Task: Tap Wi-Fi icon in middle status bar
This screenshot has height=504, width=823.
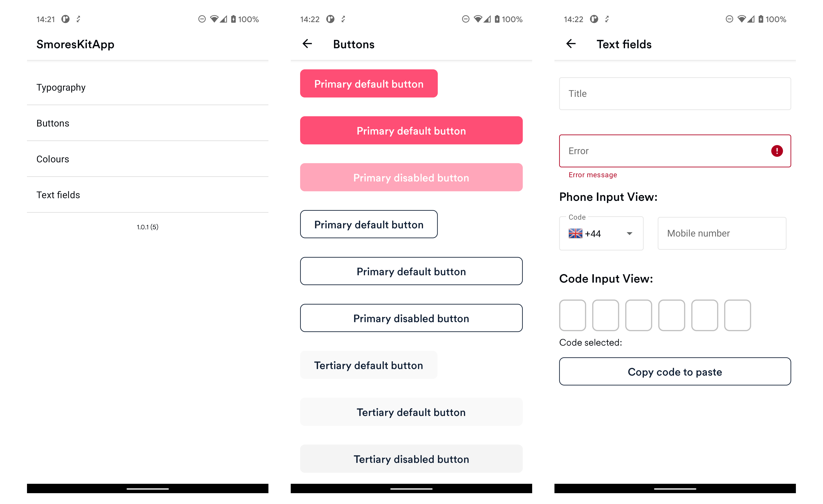Action: tap(478, 19)
